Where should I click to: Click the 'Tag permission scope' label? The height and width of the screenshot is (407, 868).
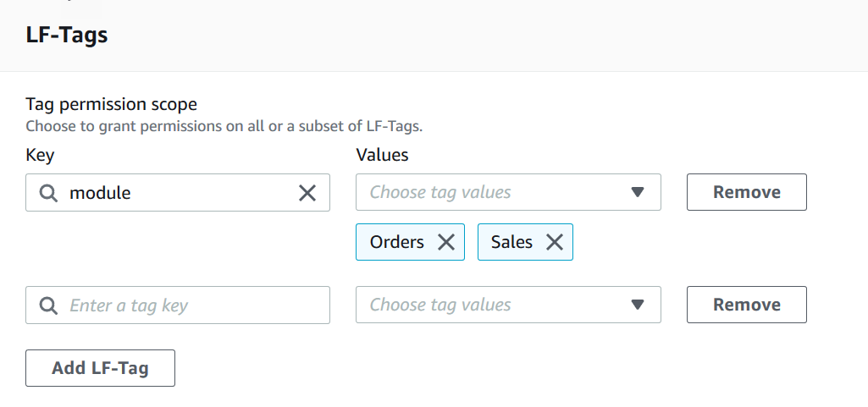111,104
